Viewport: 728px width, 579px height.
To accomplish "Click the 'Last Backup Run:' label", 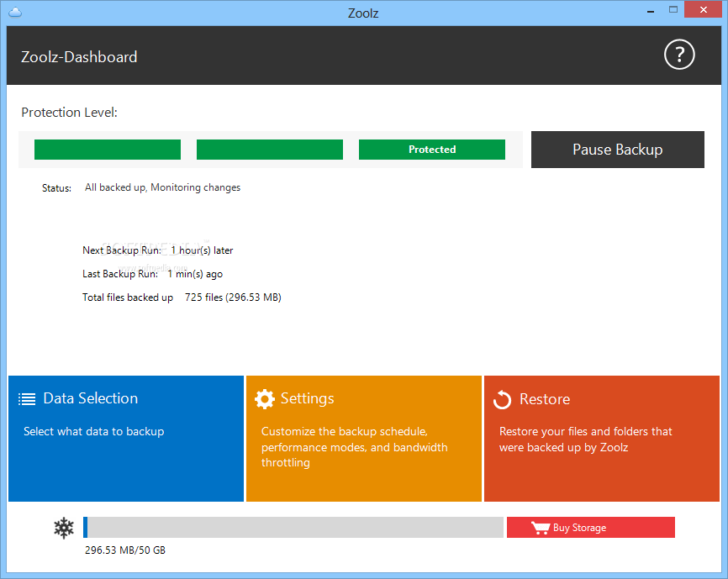I will [x=119, y=274].
